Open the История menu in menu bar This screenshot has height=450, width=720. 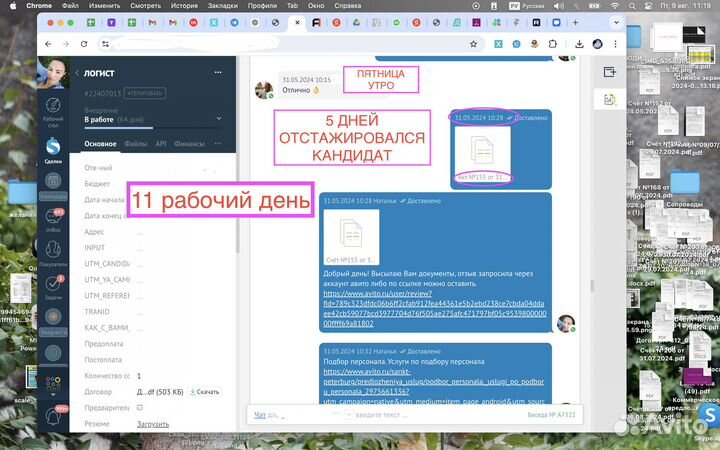pyautogui.click(x=184, y=6)
